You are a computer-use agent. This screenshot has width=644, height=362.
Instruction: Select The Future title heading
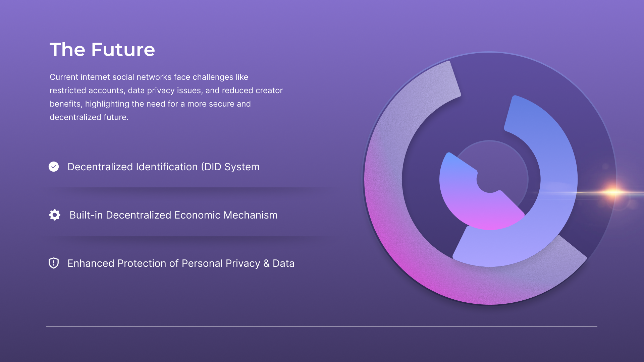102,49
